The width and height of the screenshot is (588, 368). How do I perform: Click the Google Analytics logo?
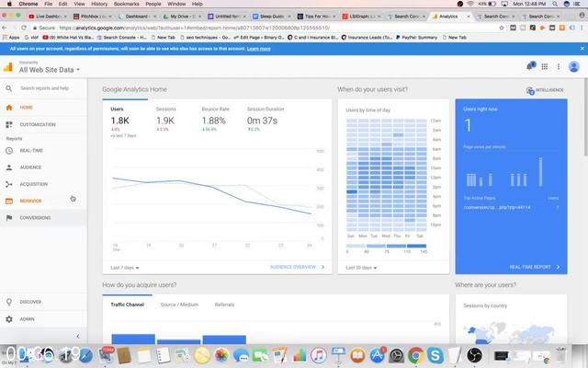coord(8,67)
